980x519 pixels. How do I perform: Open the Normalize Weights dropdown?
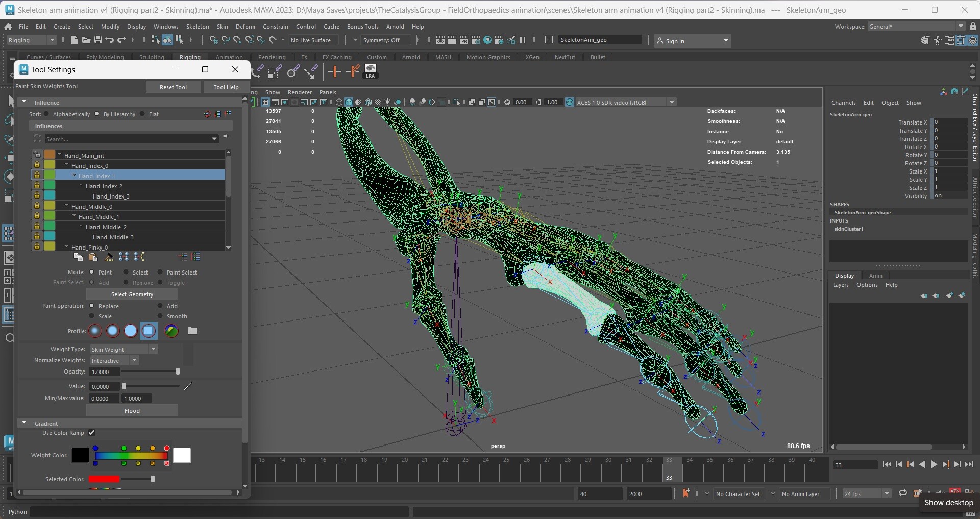pos(114,360)
